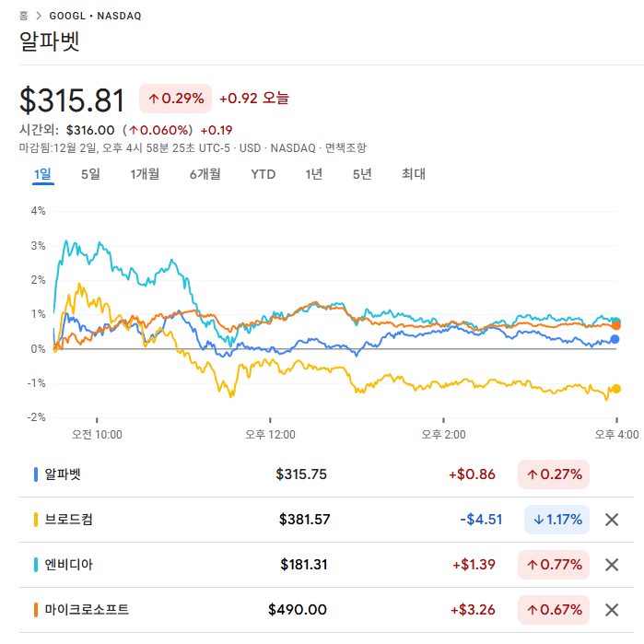Switch to the 1개월 chart range
The width and height of the screenshot is (644, 644).
(145, 174)
